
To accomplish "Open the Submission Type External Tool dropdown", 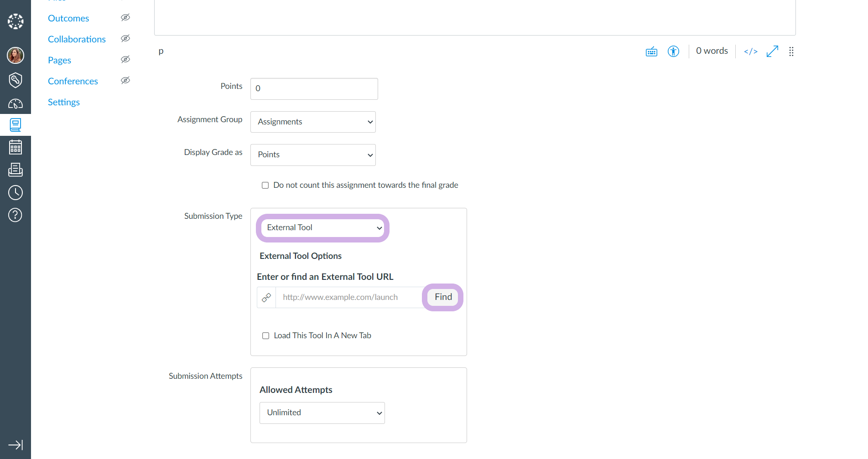I will 322,228.
